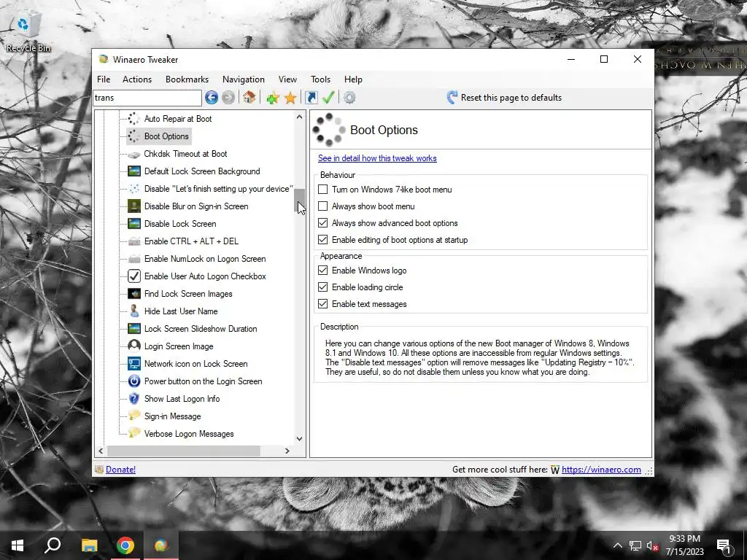Select Enable NumLock on Logon Screen item
This screenshot has width=747, height=560.
(x=205, y=259)
